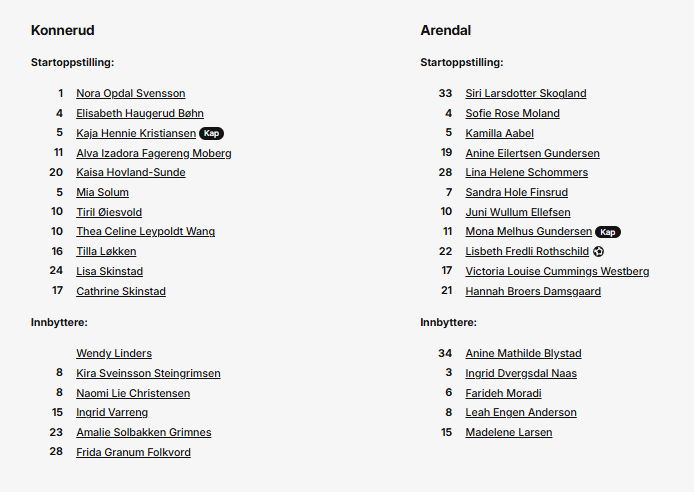This screenshot has width=694, height=492.
Task: Click Kamilla Aabel link
Action: pyautogui.click(x=499, y=133)
